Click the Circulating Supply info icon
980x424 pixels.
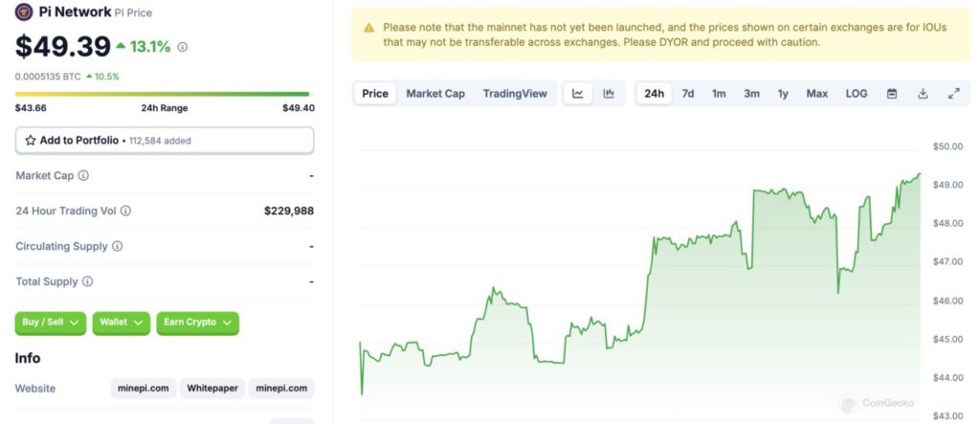tap(117, 246)
